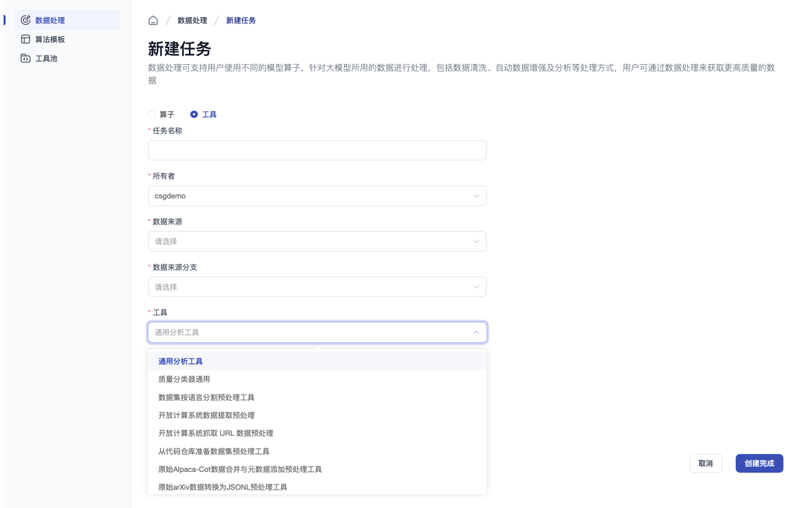Viewport: 812px width, 508px height.
Task: Select the 算子 radio button
Action: click(152, 115)
